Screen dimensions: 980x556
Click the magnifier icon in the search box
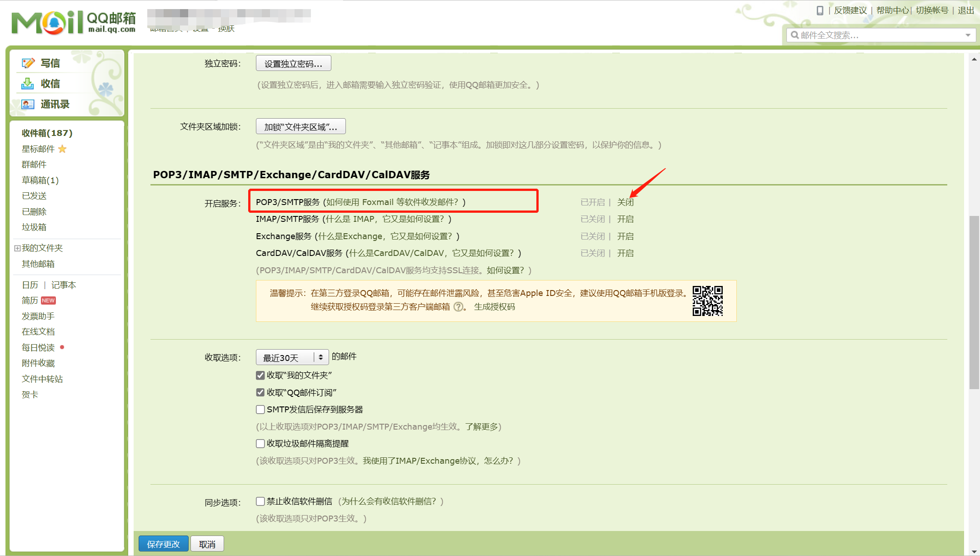[x=795, y=35]
